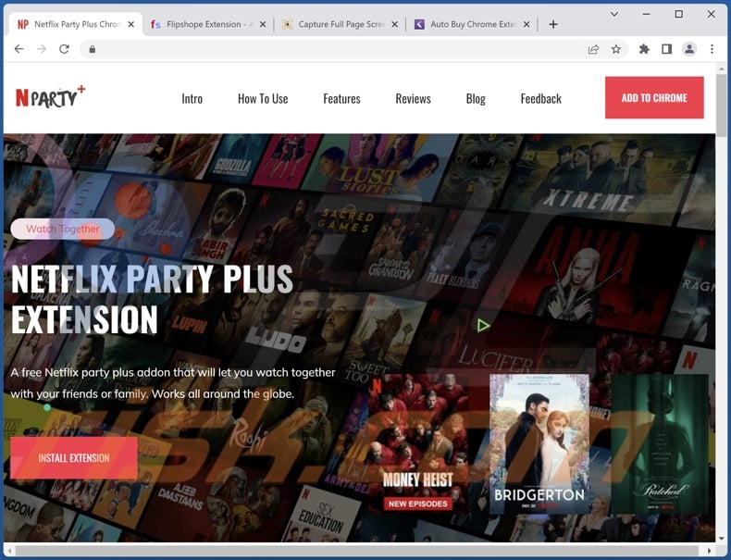Click the Ratched poster thumbnail
Screen dimensions: 731x560
660,444
